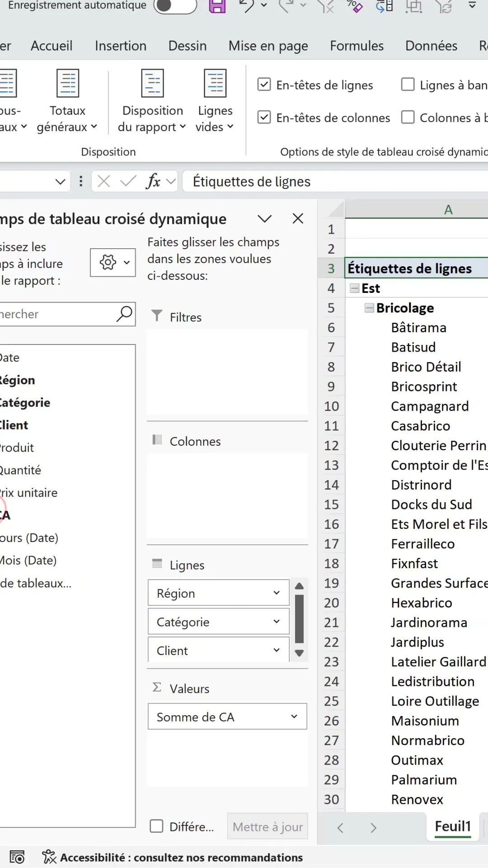Viewport: 488px width, 868px height.
Task: Select row header 15
Action: coord(331,505)
